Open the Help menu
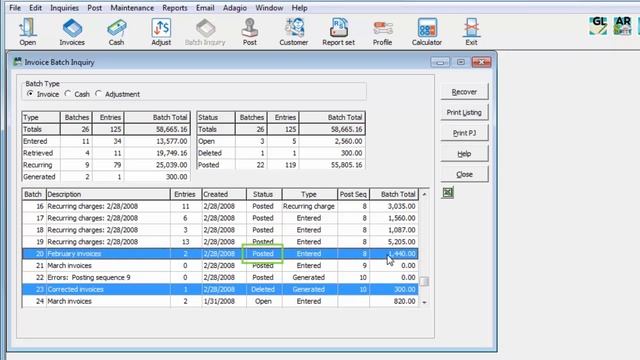 pos(300,8)
